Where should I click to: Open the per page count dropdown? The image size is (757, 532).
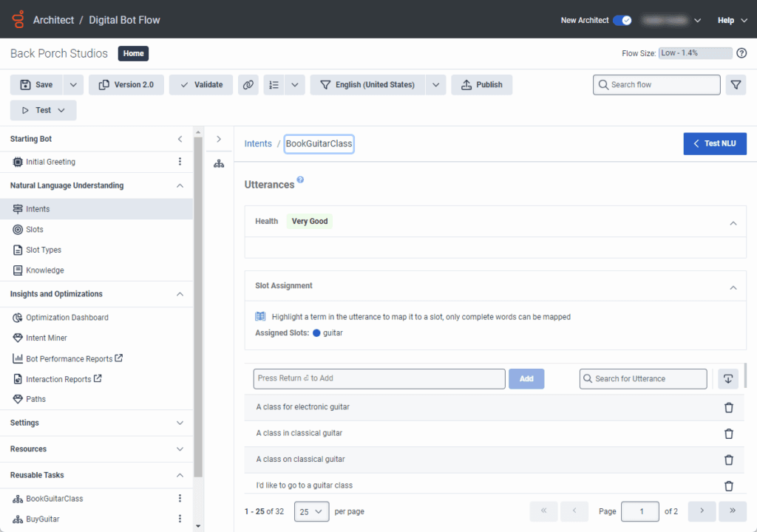pos(311,511)
